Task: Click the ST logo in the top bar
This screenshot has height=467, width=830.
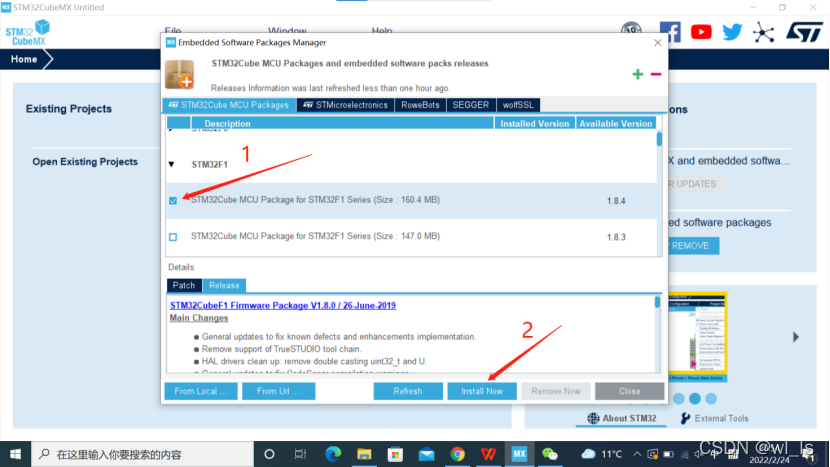Action: click(805, 32)
